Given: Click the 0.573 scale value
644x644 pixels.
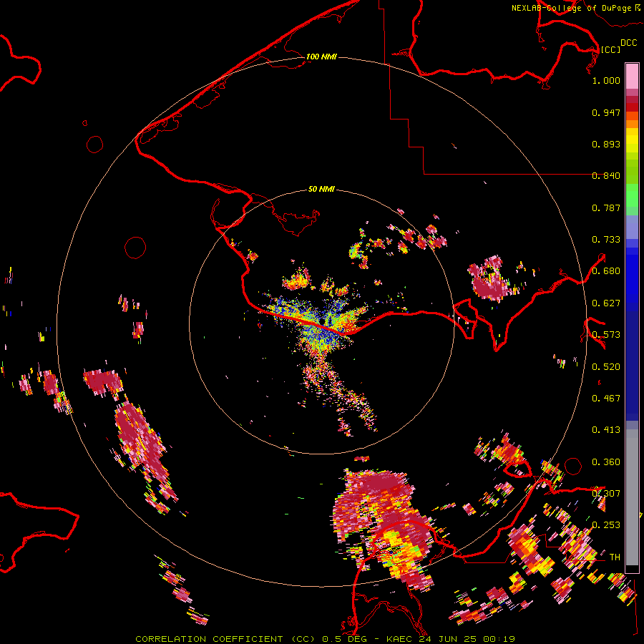Looking at the screenshot, I should (606, 335).
